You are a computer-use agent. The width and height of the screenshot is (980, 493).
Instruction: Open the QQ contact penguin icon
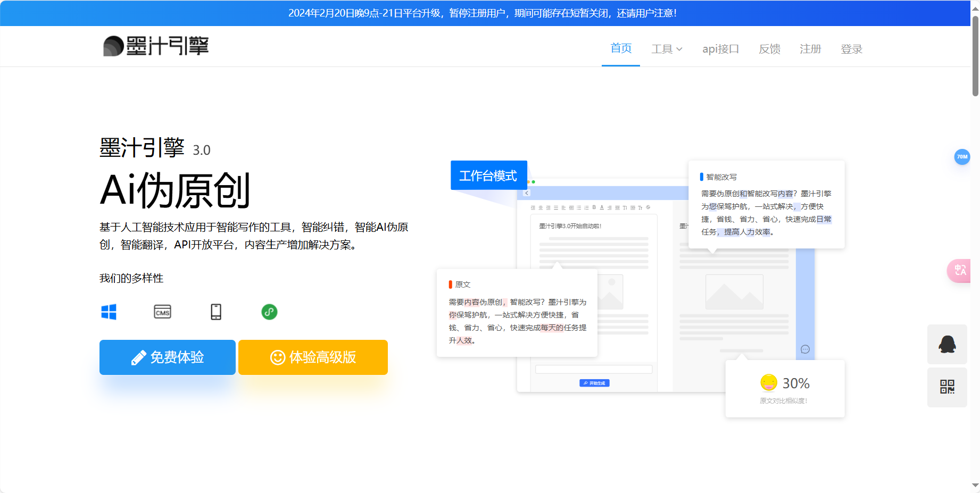947,345
